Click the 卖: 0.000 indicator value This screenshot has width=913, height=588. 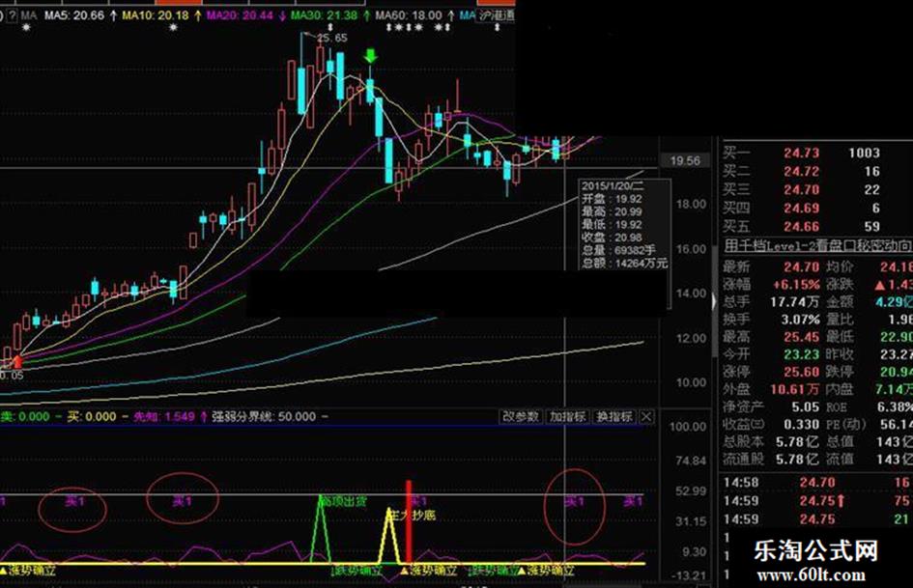(25, 417)
